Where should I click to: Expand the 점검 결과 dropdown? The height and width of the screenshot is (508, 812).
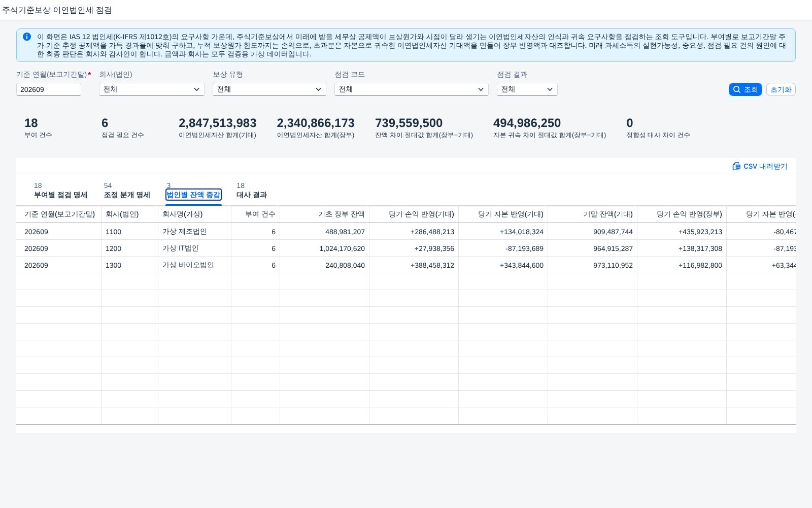527,89
